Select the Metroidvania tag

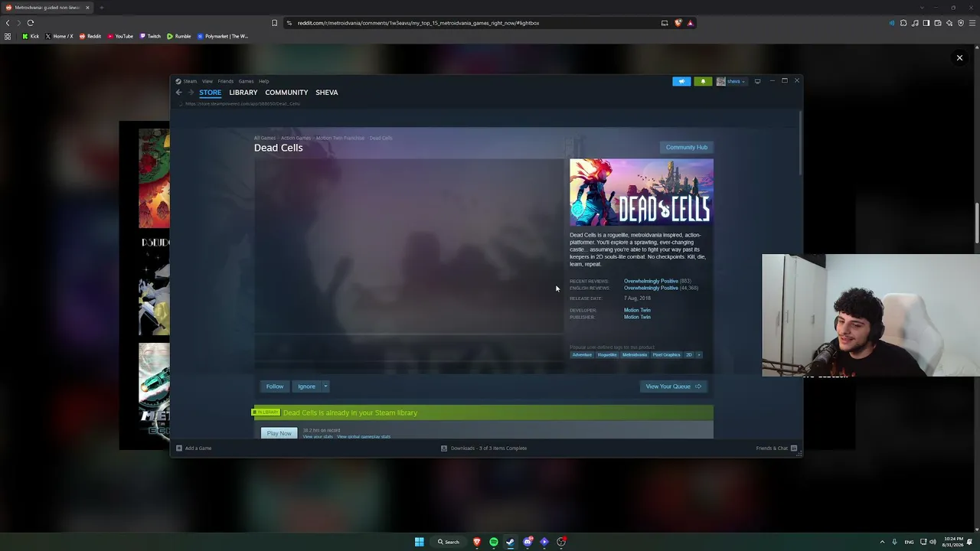coord(635,355)
